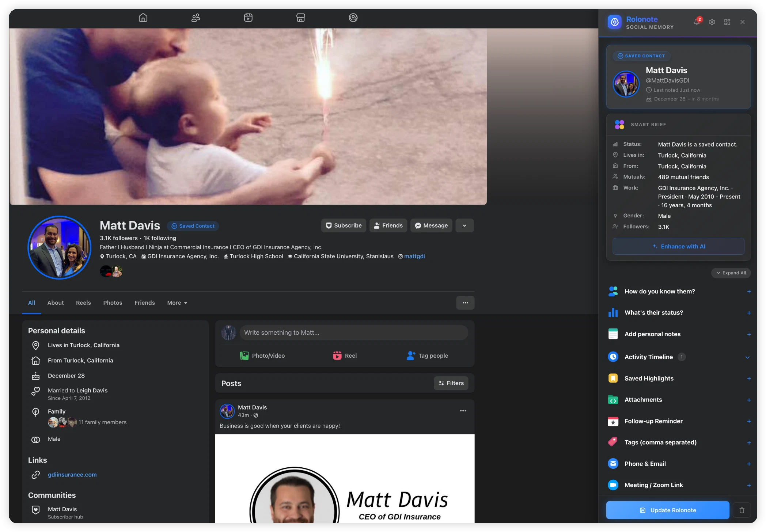Click the Meeting / Zoom Link camera icon
This screenshot has height=532, width=766.
pyautogui.click(x=613, y=485)
